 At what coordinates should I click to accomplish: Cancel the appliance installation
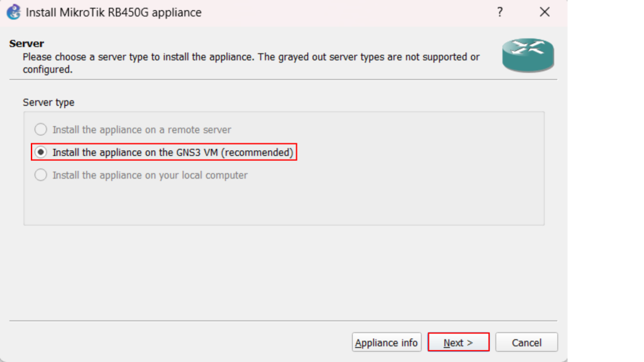pyautogui.click(x=526, y=343)
